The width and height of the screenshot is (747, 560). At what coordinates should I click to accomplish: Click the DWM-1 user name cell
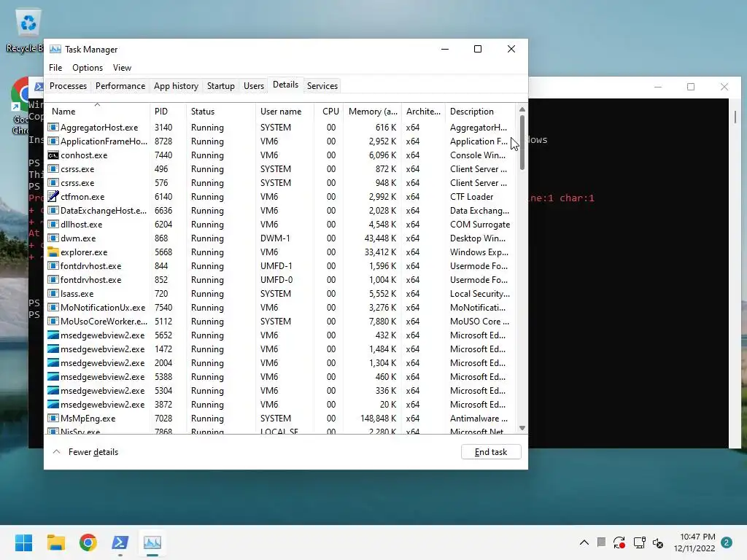(x=275, y=238)
